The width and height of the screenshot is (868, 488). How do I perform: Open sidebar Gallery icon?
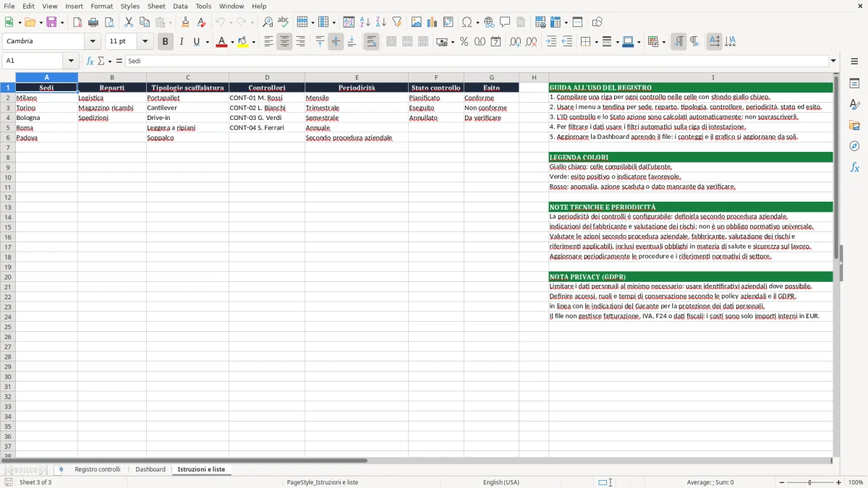[854, 125]
